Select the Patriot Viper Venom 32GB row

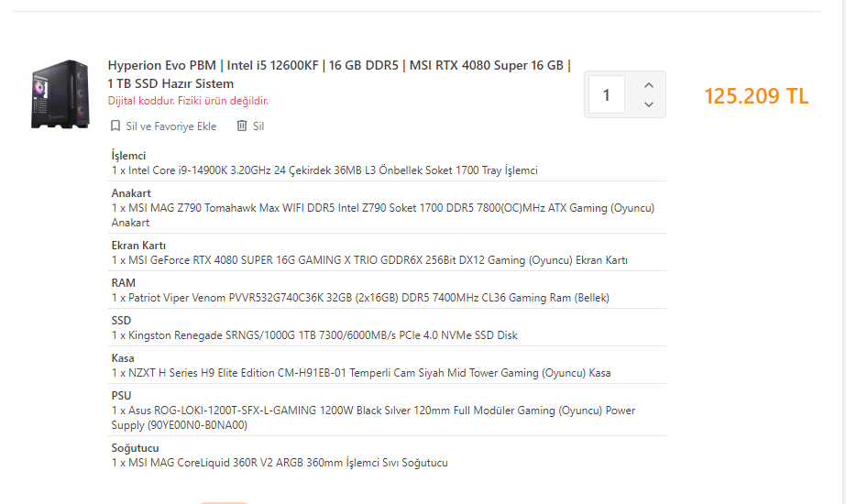tap(360, 298)
